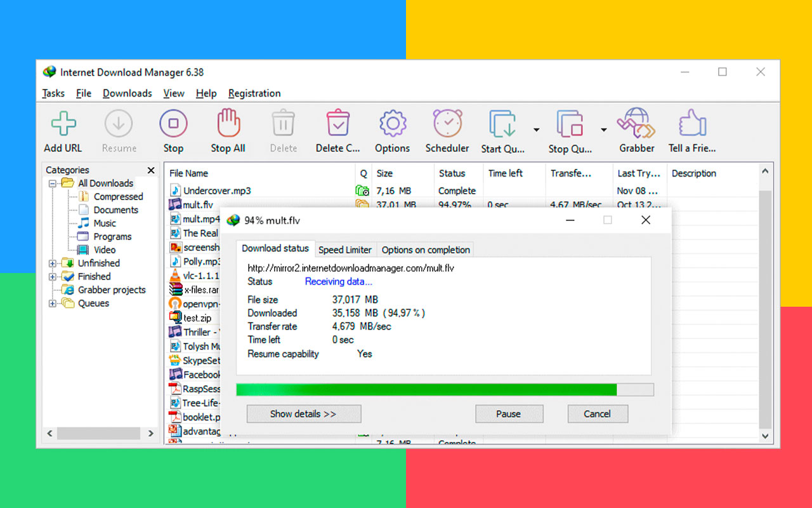Click the Stop Queue toolbar icon
Image resolution: width=812 pixels, height=508 pixels.
tap(570, 124)
